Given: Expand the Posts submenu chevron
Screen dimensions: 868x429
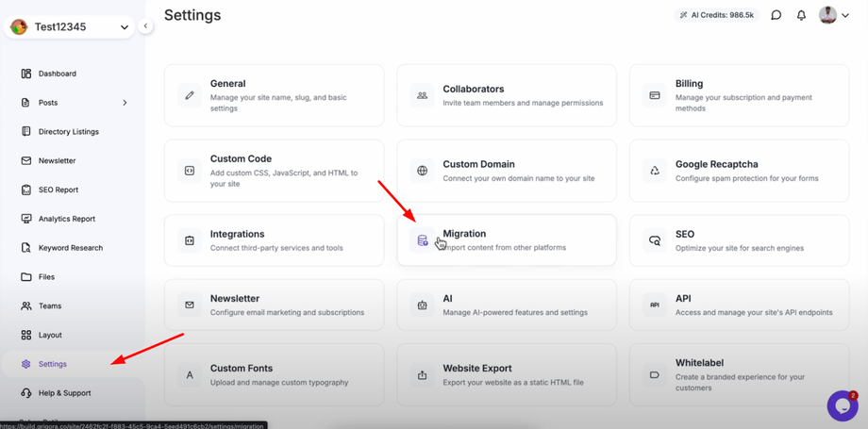Looking at the screenshot, I should pyautogui.click(x=125, y=103).
